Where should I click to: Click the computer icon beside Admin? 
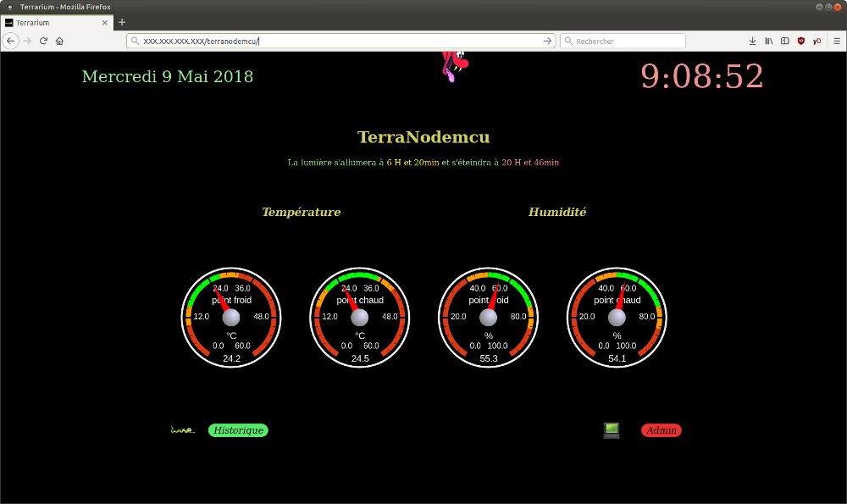coord(612,430)
